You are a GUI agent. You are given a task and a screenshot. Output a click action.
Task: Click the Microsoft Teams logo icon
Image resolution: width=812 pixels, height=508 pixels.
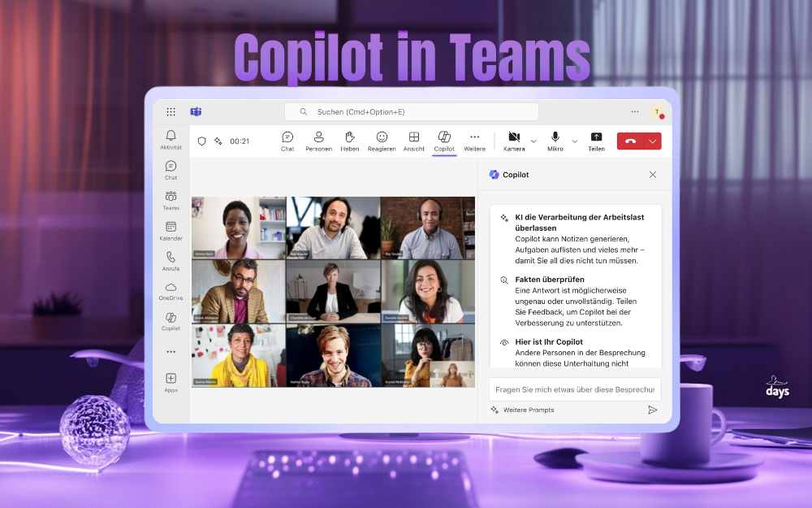coord(196,112)
